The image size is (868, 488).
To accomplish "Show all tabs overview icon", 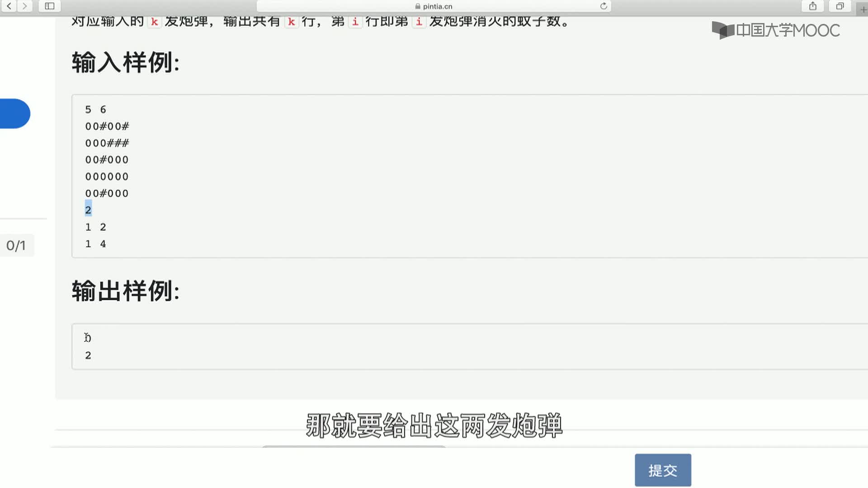I will [x=840, y=6].
